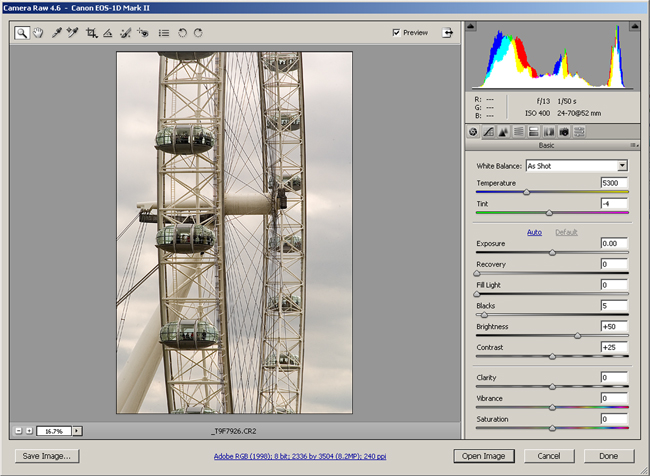
Task: Choose the Color Sampler tool
Action: tap(73, 33)
